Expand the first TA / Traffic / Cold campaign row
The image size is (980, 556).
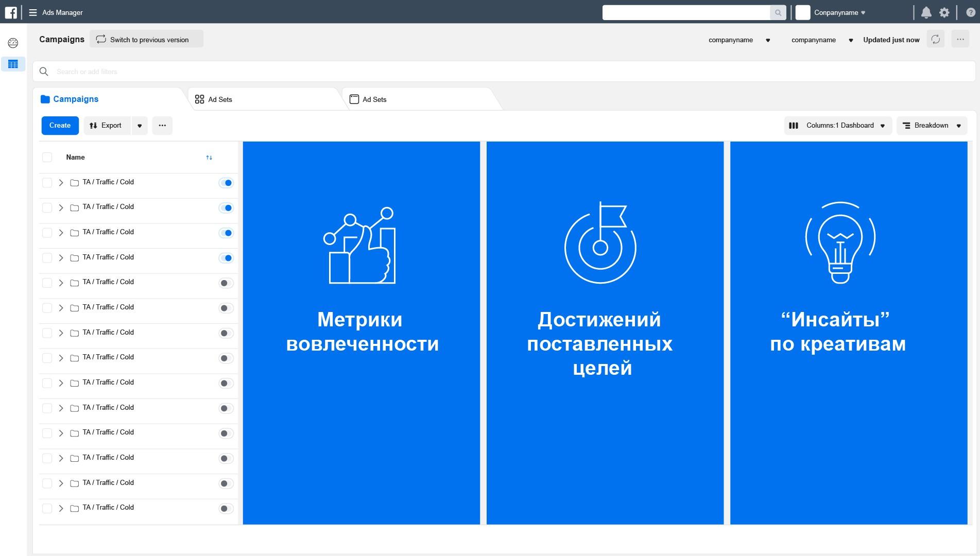[61, 183]
